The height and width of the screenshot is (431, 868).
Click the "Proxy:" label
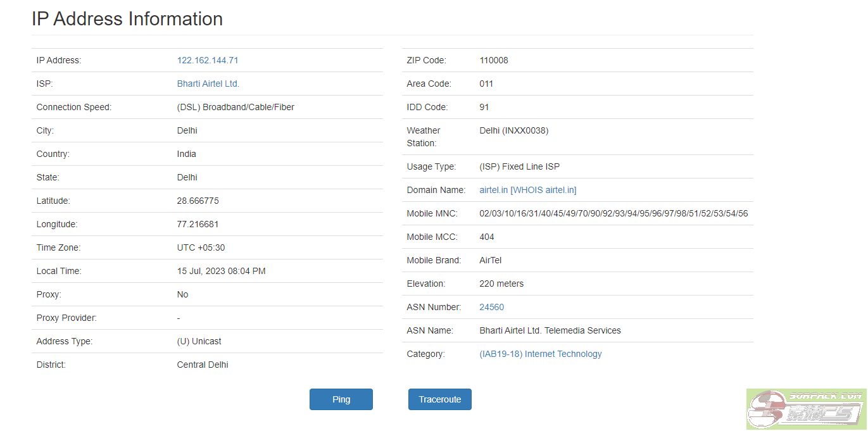pyautogui.click(x=49, y=294)
